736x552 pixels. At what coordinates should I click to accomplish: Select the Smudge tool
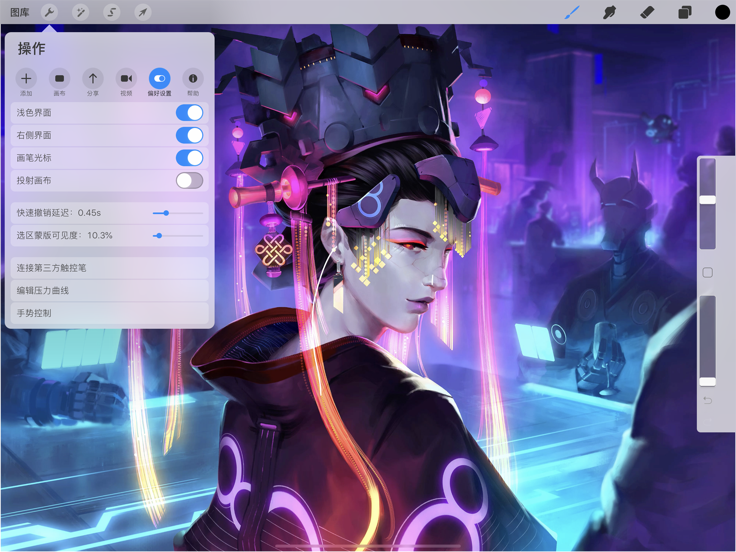click(x=609, y=12)
